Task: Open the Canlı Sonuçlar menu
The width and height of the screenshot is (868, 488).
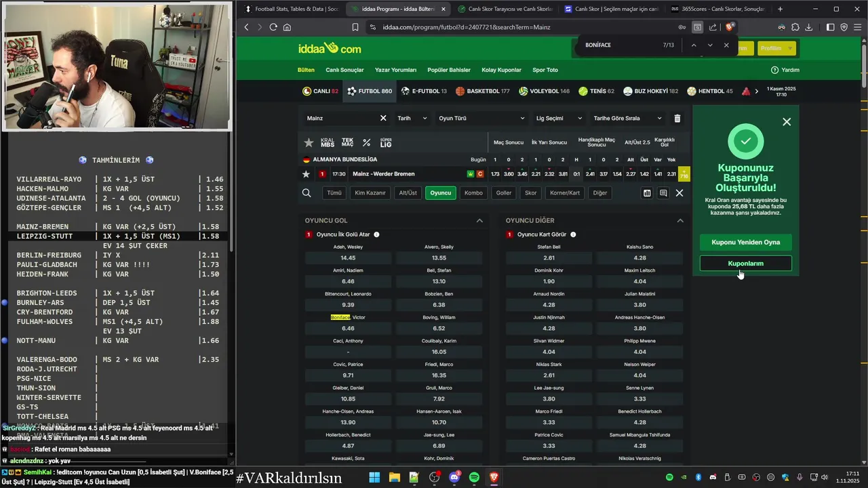Action: point(344,70)
